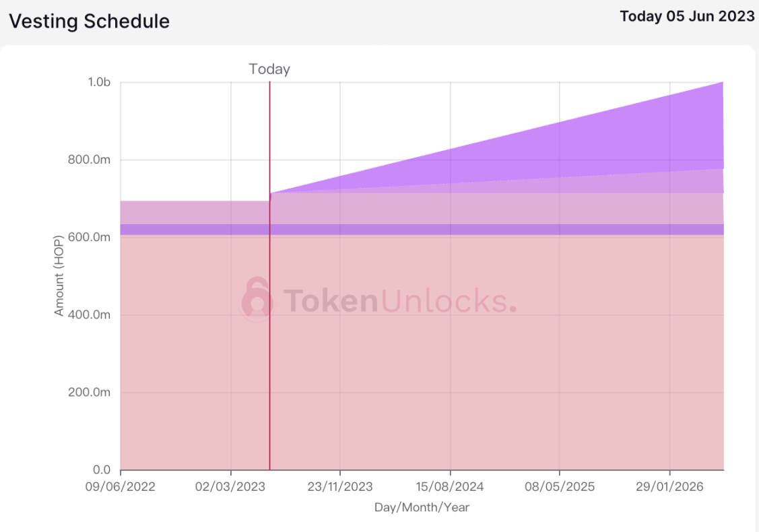The image size is (759, 532).
Task: Click the red Today vertical line marker
Action: [x=269, y=275]
